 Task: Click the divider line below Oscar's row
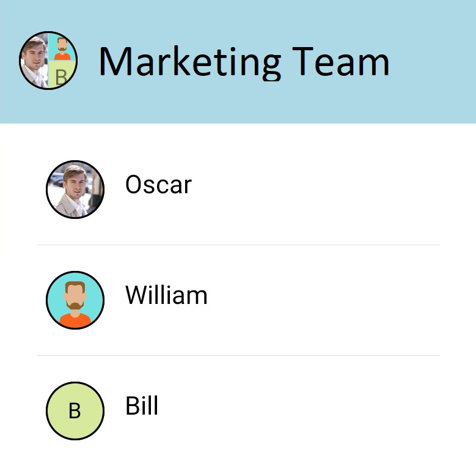click(x=238, y=245)
